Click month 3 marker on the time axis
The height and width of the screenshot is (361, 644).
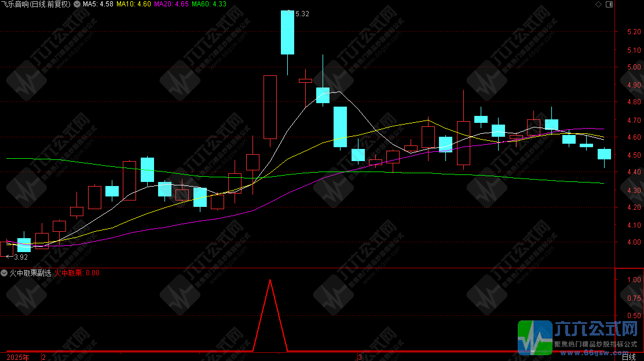point(359,357)
